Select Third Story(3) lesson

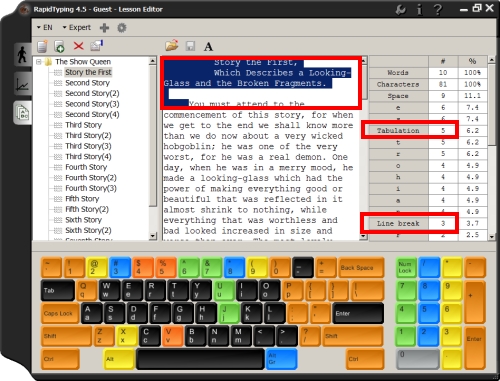click(x=88, y=146)
